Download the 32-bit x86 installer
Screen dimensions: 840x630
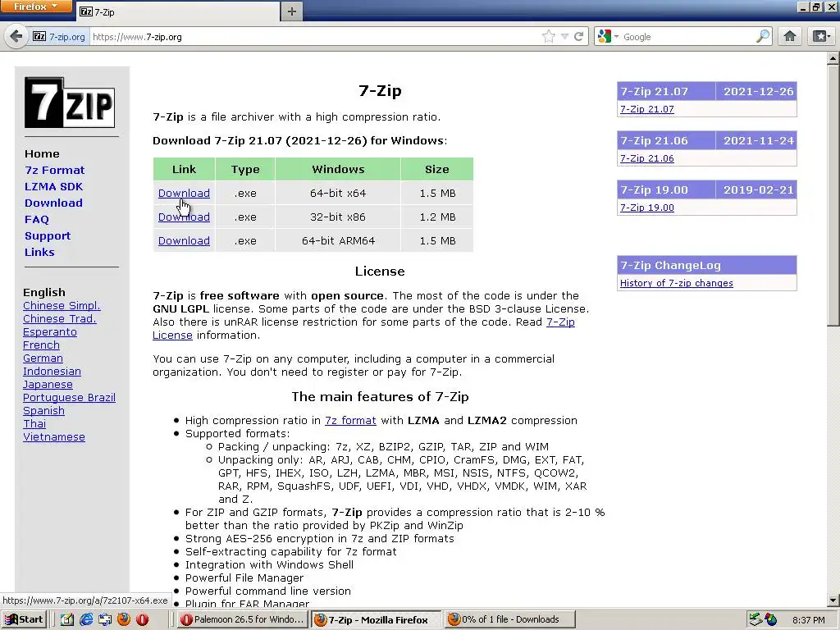[x=184, y=217]
